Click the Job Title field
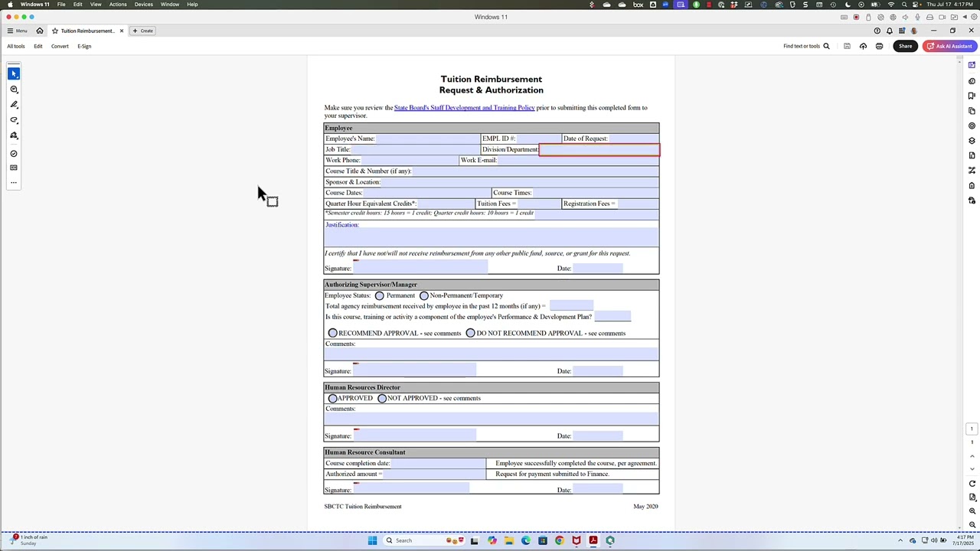Screen dimensions: 980x551 tap(415, 149)
